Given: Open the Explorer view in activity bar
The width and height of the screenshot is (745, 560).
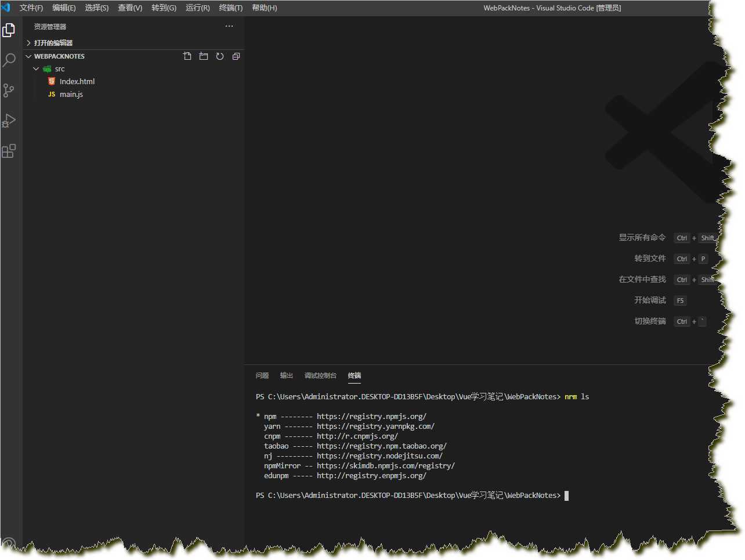Looking at the screenshot, I should (x=9, y=30).
